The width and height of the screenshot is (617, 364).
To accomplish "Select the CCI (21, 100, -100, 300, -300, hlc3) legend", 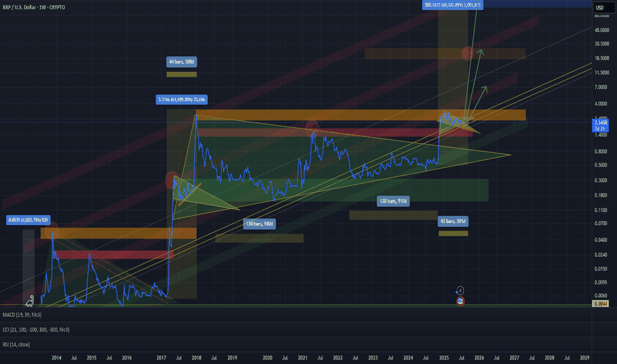I will coord(36,330).
